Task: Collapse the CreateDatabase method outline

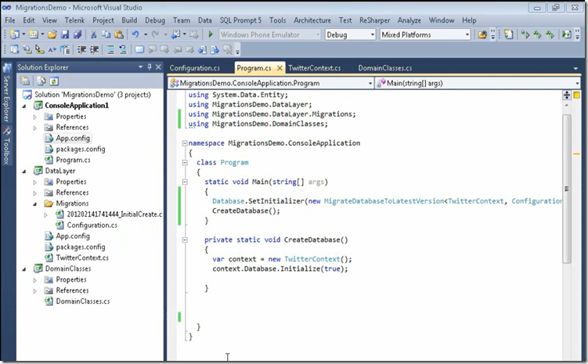Action: coord(185,240)
